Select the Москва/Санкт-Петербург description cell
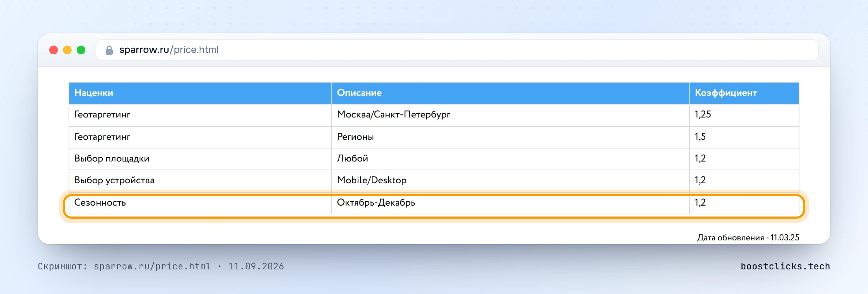Image resolution: width=868 pixels, height=294 pixels. (x=510, y=115)
